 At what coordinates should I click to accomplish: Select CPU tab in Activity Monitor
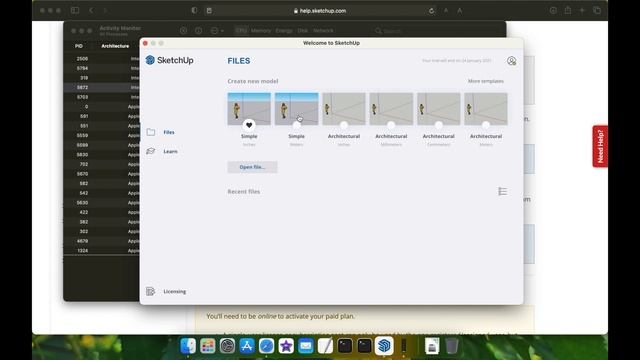(241, 30)
